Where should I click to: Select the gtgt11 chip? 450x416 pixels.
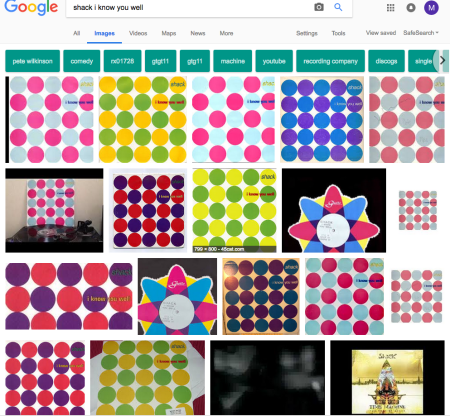pos(160,61)
